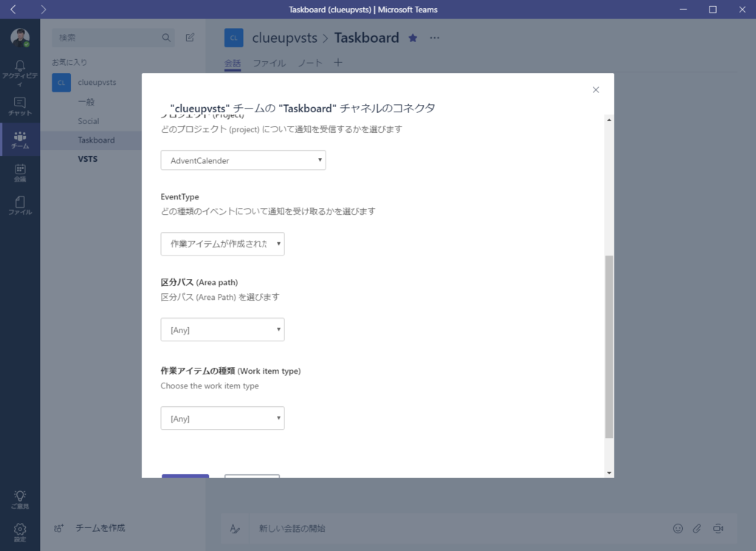The width and height of the screenshot is (756, 551).
Task: Click the clueupvsts breadcrumb in header
Action: click(284, 38)
